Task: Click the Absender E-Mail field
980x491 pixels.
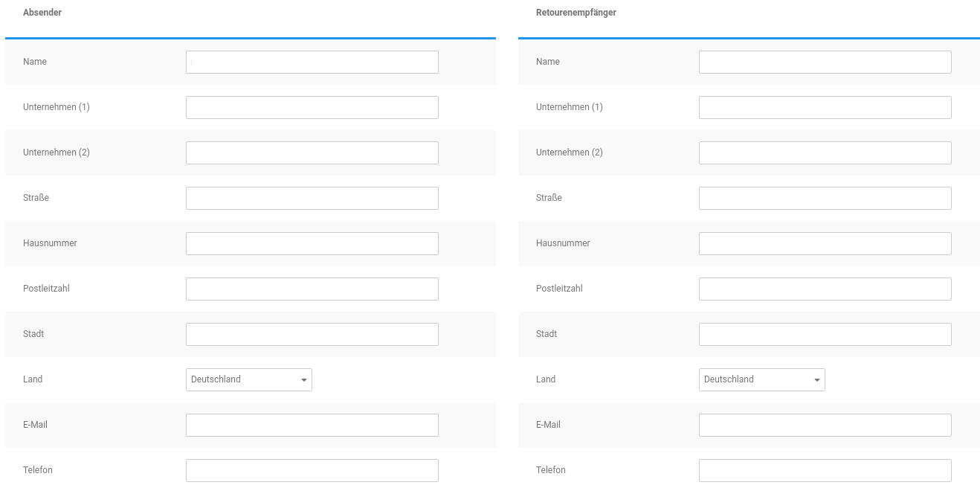Action: click(312, 425)
